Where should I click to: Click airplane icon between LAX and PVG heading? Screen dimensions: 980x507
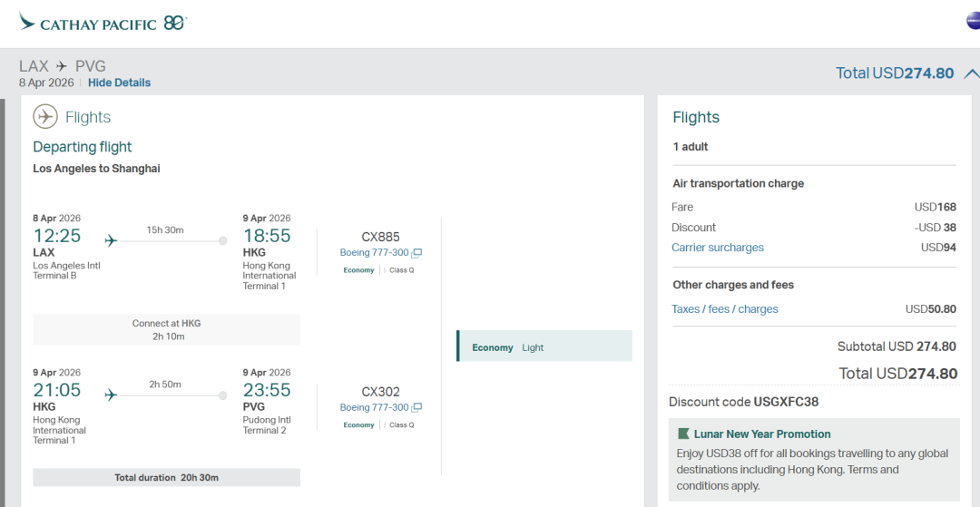coord(62,66)
